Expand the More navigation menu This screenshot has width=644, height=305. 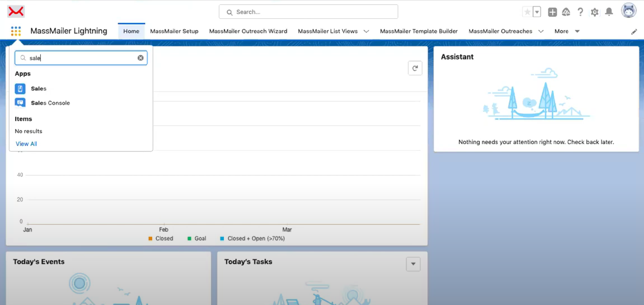(x=567, y=31)
